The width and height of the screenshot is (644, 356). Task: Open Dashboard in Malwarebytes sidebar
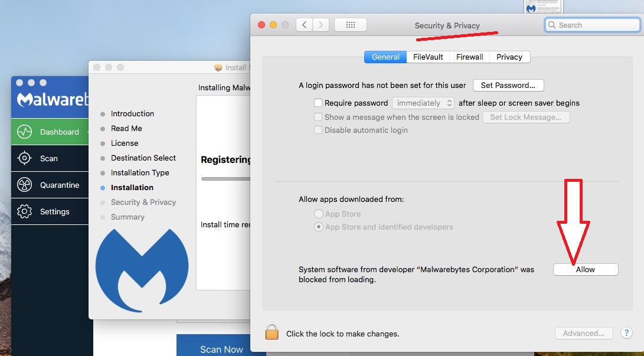pos(50,132)
